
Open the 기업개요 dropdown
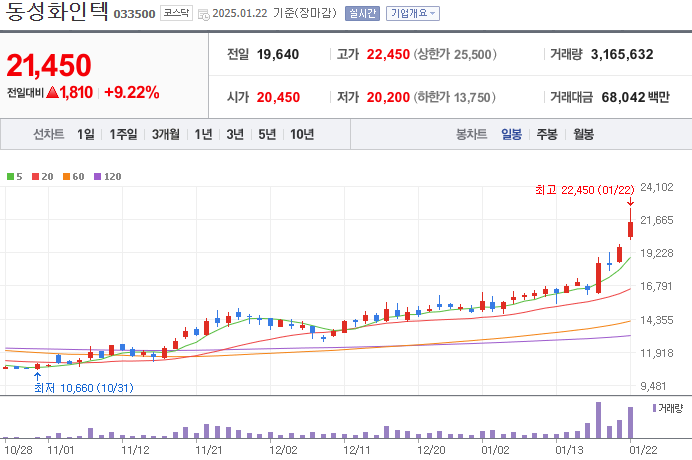point(412,14)
